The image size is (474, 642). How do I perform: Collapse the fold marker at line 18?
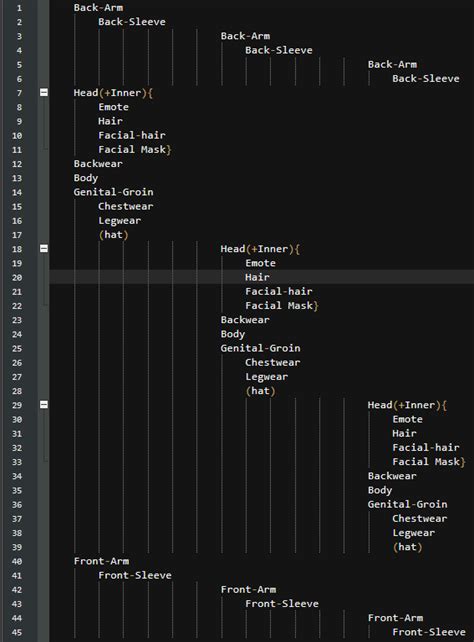[x=44, y=249]
